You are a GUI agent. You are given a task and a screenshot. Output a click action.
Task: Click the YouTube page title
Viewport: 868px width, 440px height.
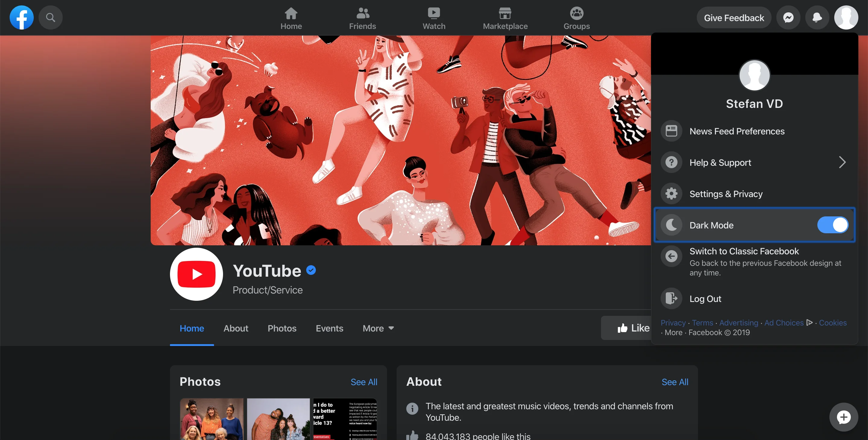coord(267,271)
